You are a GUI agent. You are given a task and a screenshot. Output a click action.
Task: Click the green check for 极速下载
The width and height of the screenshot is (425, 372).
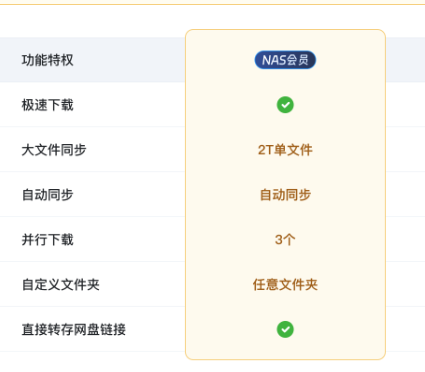(x=285, y=105)
